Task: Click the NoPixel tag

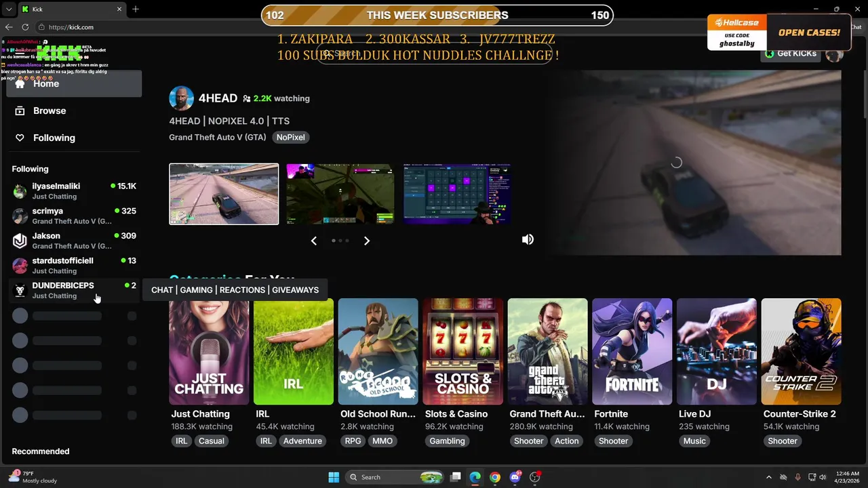Action: coord(290,137)
